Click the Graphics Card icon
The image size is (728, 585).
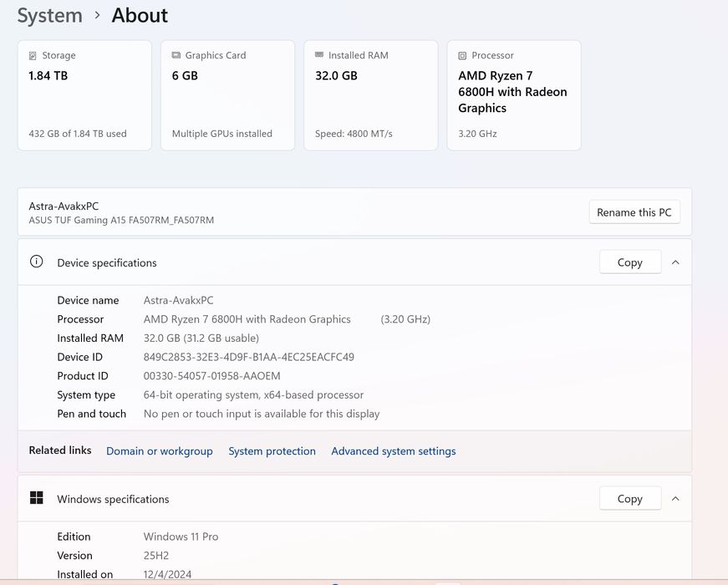click(x=176, y=56)
